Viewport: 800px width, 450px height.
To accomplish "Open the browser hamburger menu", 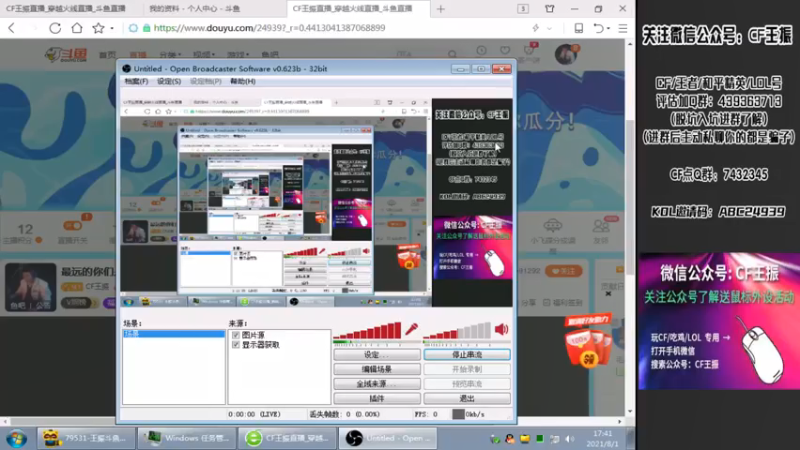I will [x=622, y=28].
